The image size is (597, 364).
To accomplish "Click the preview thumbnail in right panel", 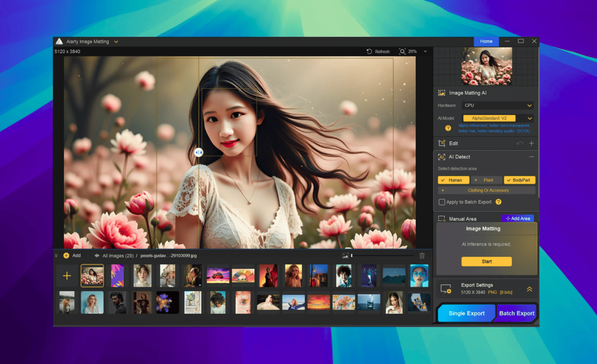I will [486, 66].
